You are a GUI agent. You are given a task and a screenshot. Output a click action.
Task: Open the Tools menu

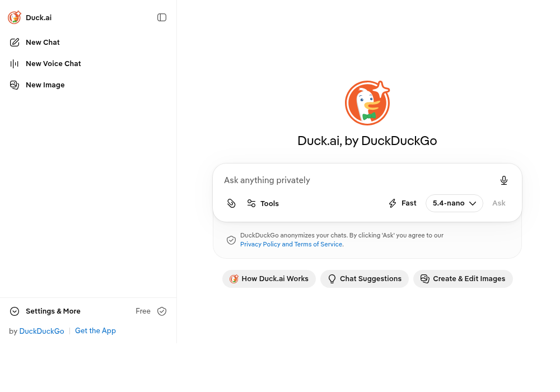[x=263, y=203]
